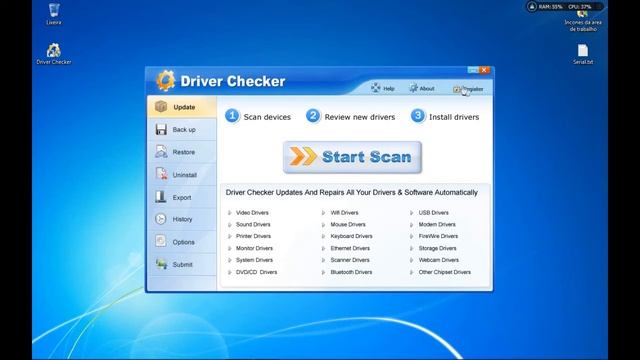Click step 3 Install drivers label
The height and width of the screenshot is (360, 640).
pos(454,117)
